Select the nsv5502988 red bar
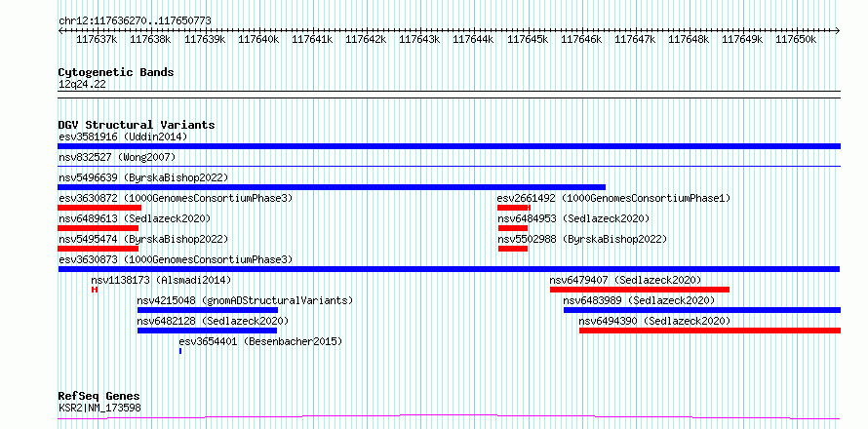868x429 pixels. point(513,249)
